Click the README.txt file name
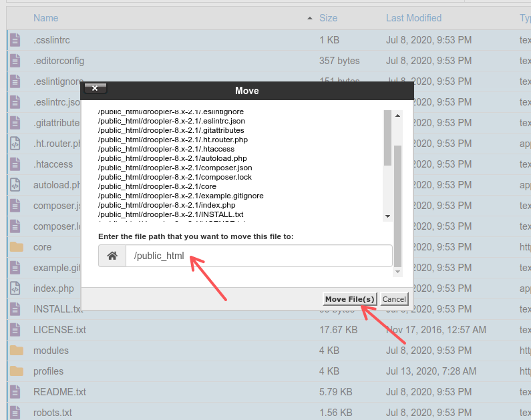Image resolution: width=531 pixels, height=420 pixels. (59, 391)
